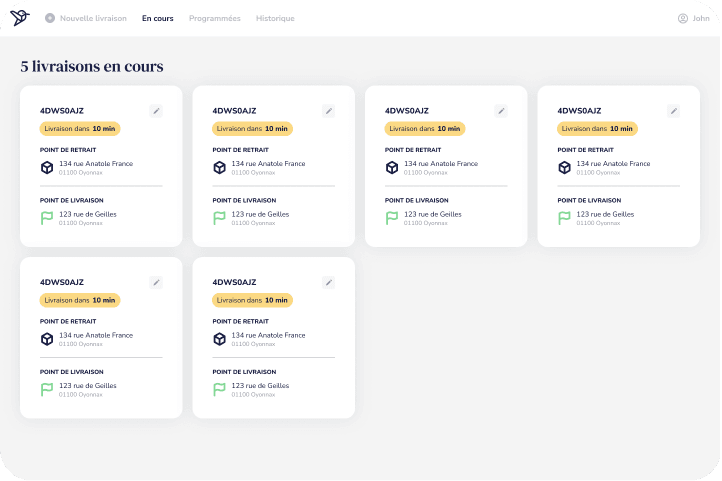Image resolution: width=722 pixels, height=481 pixels.
Task: Select 4DWS0AJZ title on second top-row card
Action: click(234, 111)
